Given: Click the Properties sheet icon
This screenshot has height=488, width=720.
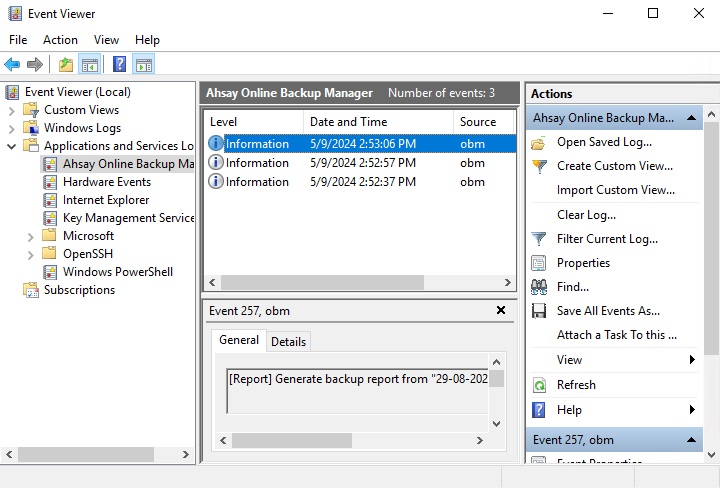Looking at the screenshot, I should 539,263.
